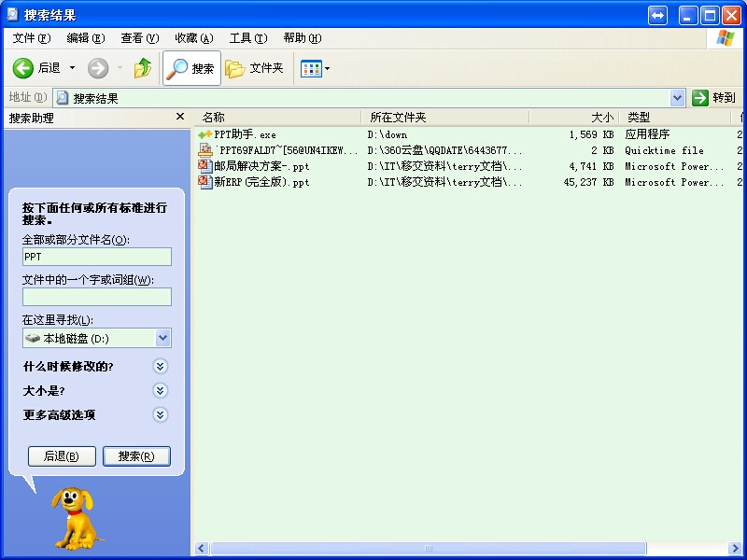Viewport: 747px width, 560px height.
Task: Expand the 大小是 size options
Action: 161,391
